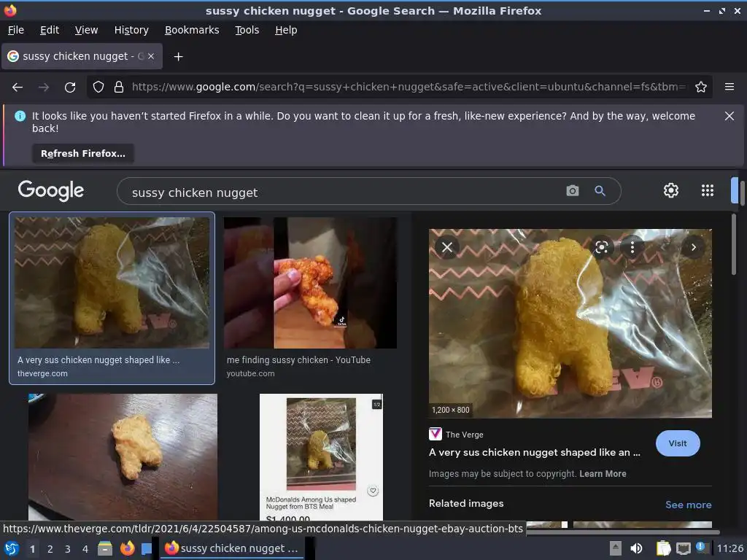Image resolution: width=747 pixels, height=560 pixels.
Task: Open the A very sus chicken nugget title link
Action: pyautogui.click(x=535, y=452)
